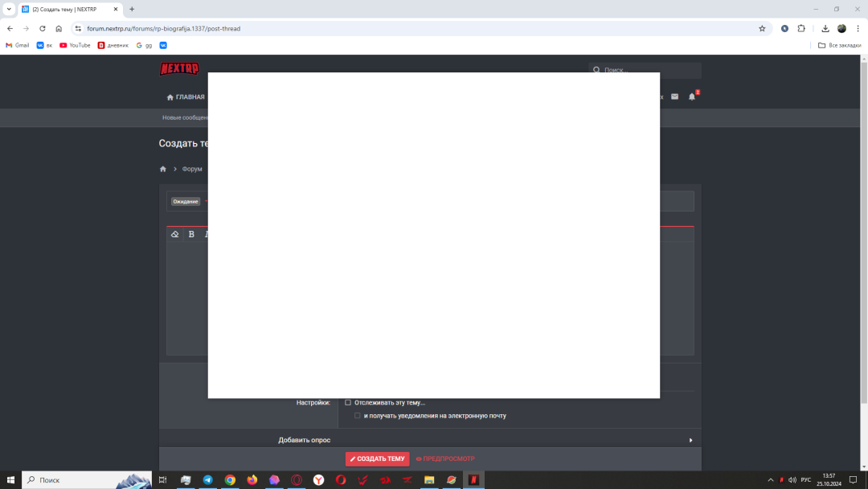Bookmark this page with star icon
Screen dimensions: 868x489
pos(762,28)
